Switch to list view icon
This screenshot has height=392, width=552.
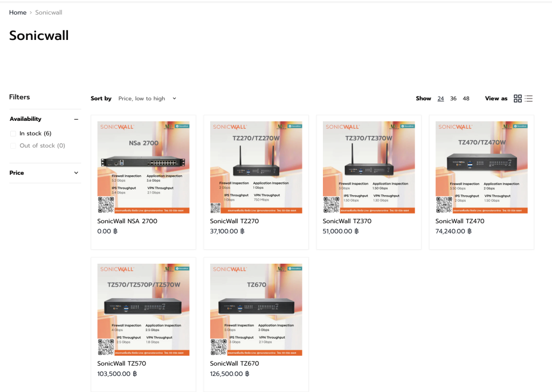[529, 99]
